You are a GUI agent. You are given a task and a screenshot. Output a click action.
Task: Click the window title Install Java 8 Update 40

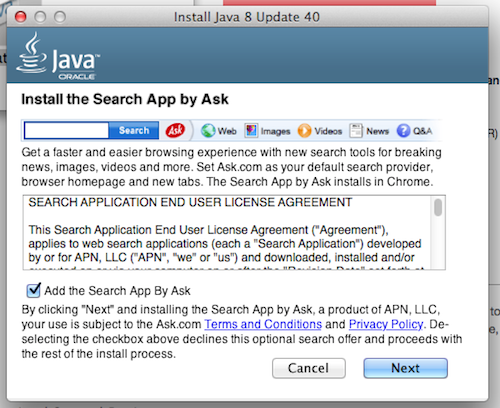pos(247,17)
